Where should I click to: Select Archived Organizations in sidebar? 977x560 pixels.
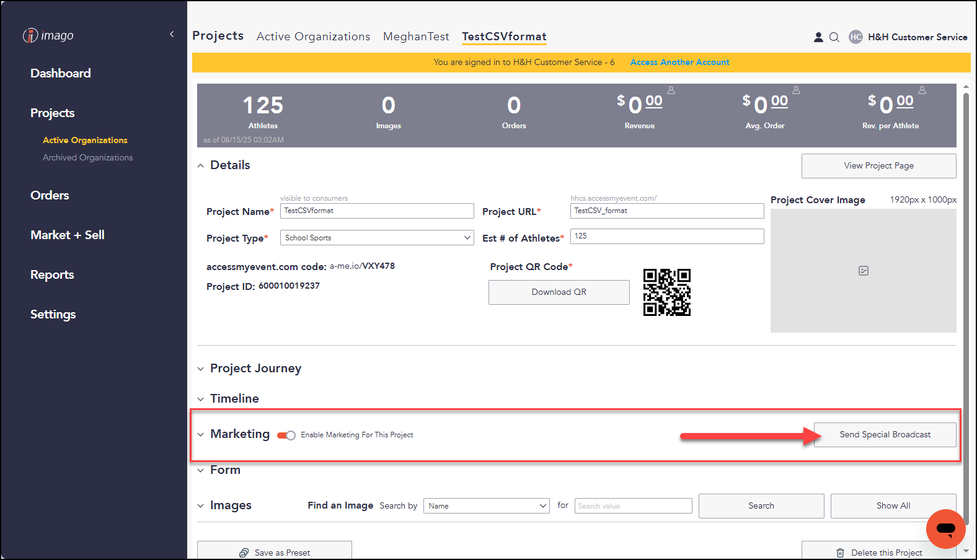88,157
